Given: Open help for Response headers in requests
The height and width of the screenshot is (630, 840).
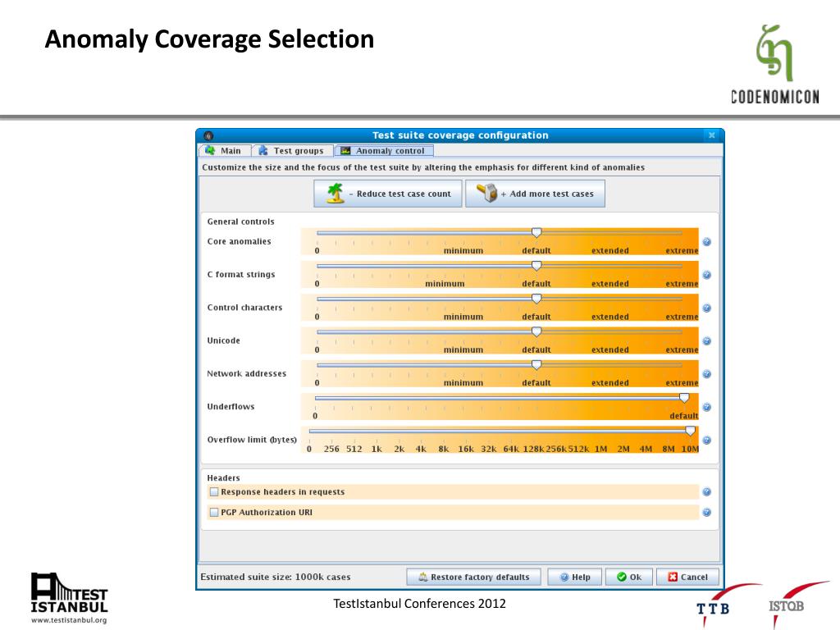Looking at the screenshot, I should [706, 492].
